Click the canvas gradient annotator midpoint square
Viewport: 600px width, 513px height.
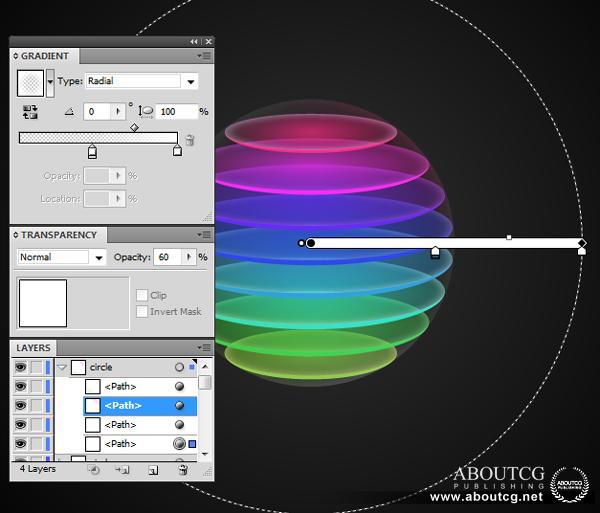tap(509, 237)
